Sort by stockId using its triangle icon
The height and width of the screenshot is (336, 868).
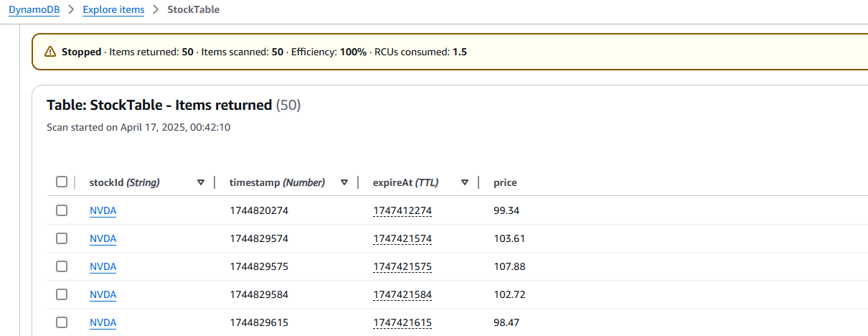[x=201, y=182]
